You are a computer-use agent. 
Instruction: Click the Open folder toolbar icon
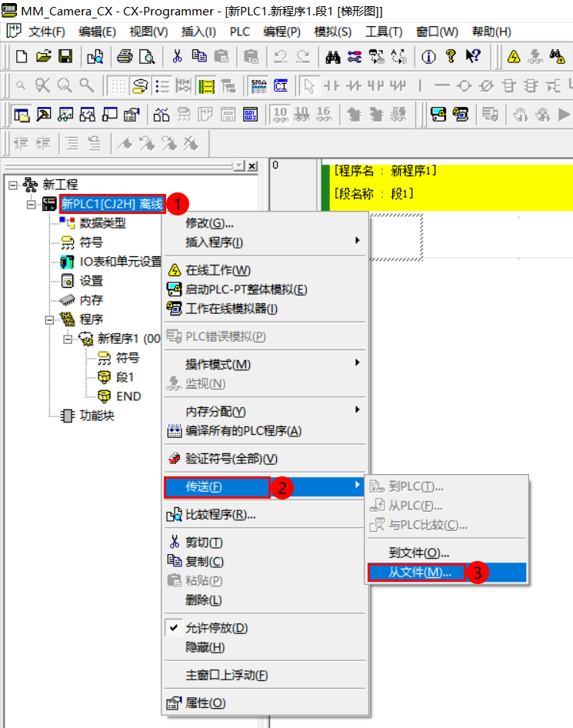(x=44, y=57)
